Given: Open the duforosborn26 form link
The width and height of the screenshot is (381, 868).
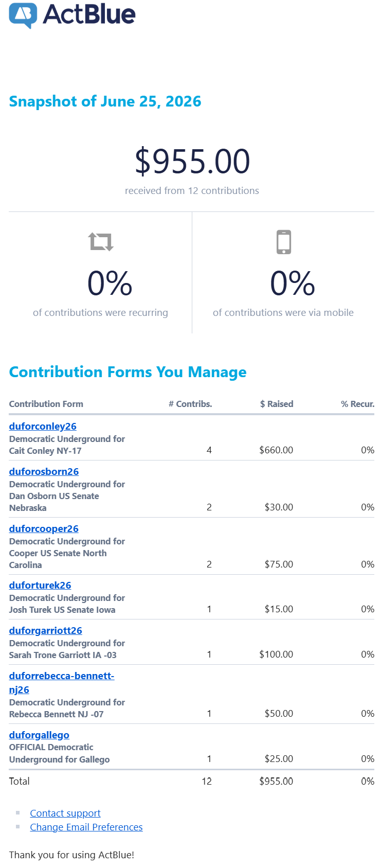Looking at the screenshot, I should point(44,471).
